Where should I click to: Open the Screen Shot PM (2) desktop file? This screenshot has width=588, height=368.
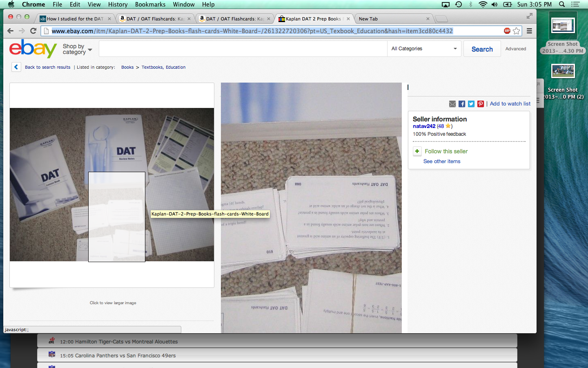point(563,82)
